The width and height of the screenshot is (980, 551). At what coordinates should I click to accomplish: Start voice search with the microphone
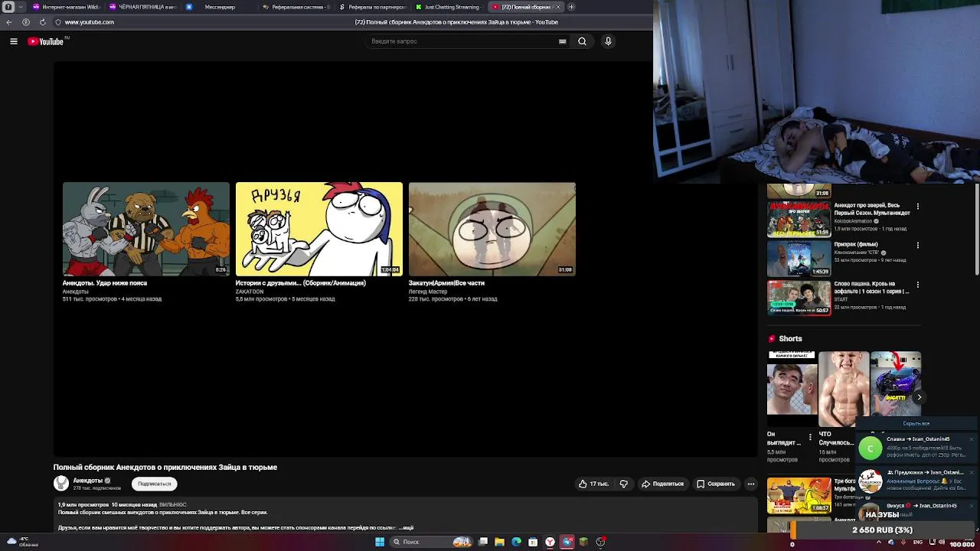pyautogui.click(x=608, y=41)
